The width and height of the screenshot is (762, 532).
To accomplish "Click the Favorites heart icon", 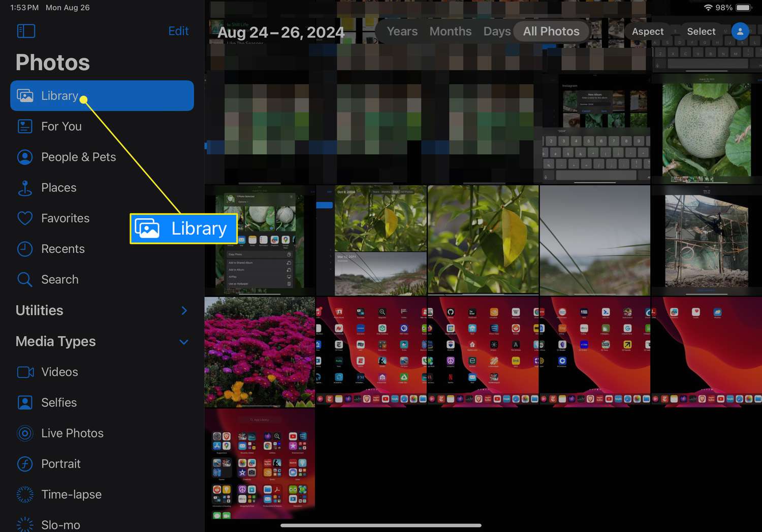I will point(25,218).
